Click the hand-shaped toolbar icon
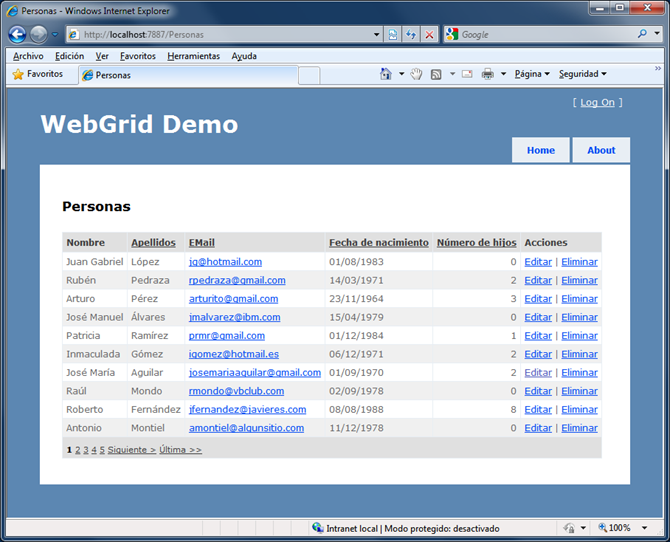 coord(416,74)
